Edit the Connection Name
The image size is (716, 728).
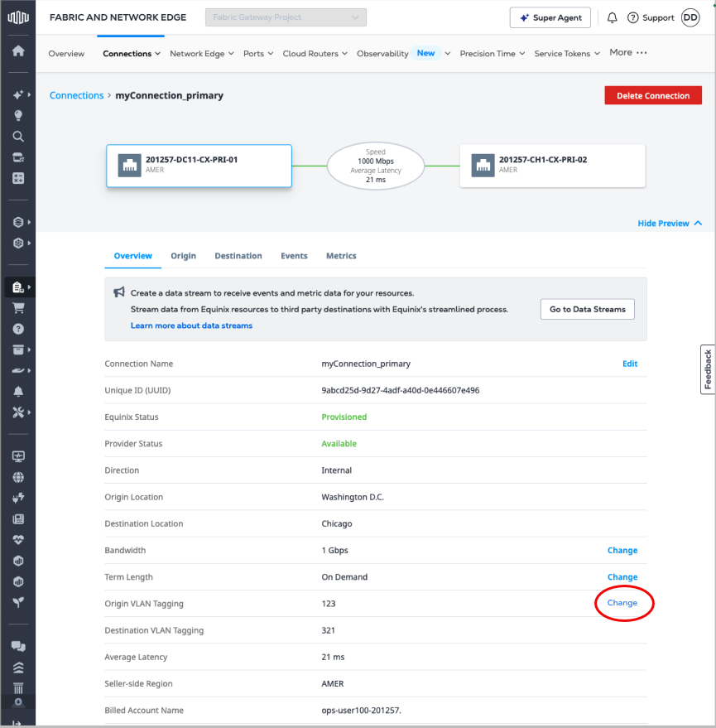pos(630,364)
